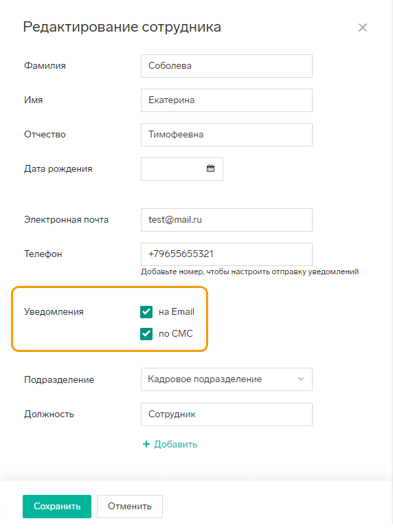Save changes with the Сохранить button

pos(57,506)
